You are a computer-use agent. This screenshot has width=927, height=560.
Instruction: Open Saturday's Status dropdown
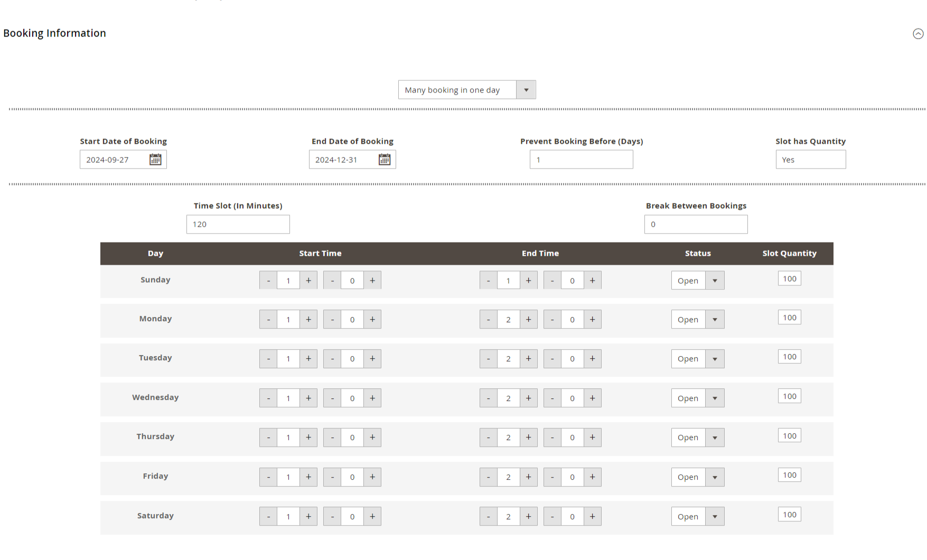(x=698, y=517)
